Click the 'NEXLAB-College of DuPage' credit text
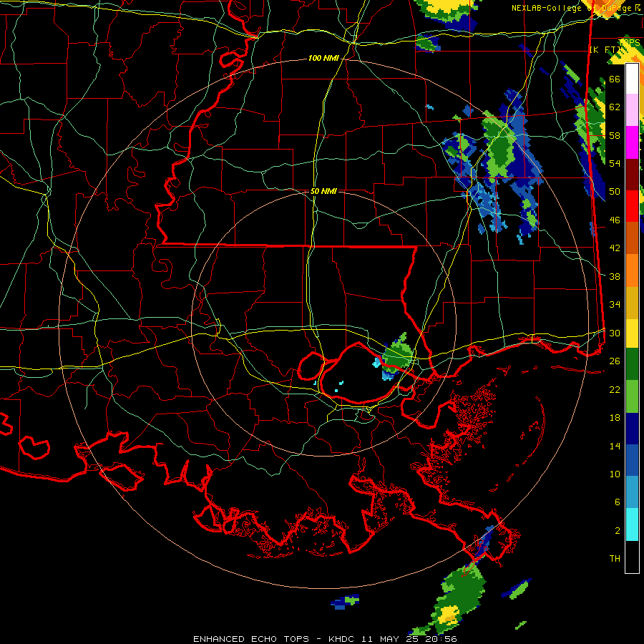Screen dimensions: 644x644 [572, 8]
